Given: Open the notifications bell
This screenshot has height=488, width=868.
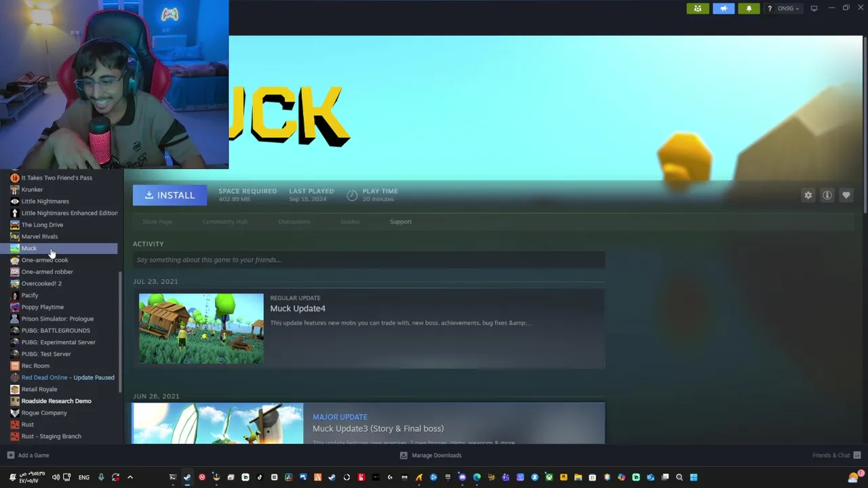Looking at the screenshot, I should pos(749,8).
